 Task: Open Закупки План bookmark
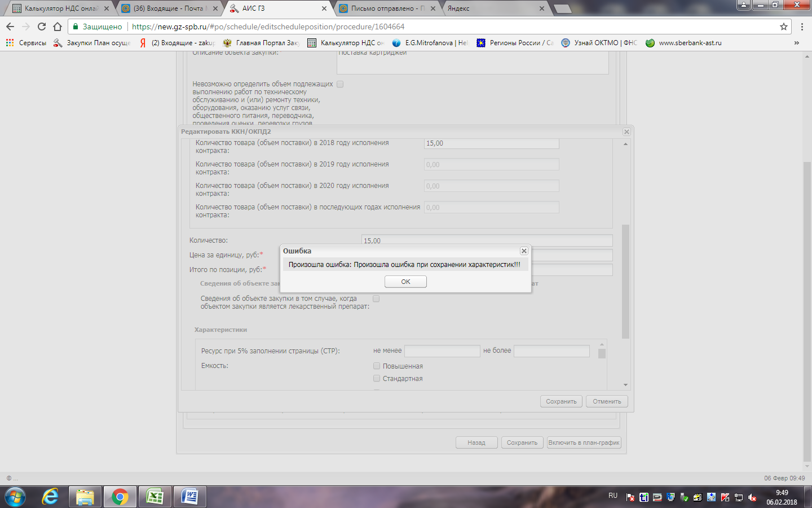pos(92,43)
